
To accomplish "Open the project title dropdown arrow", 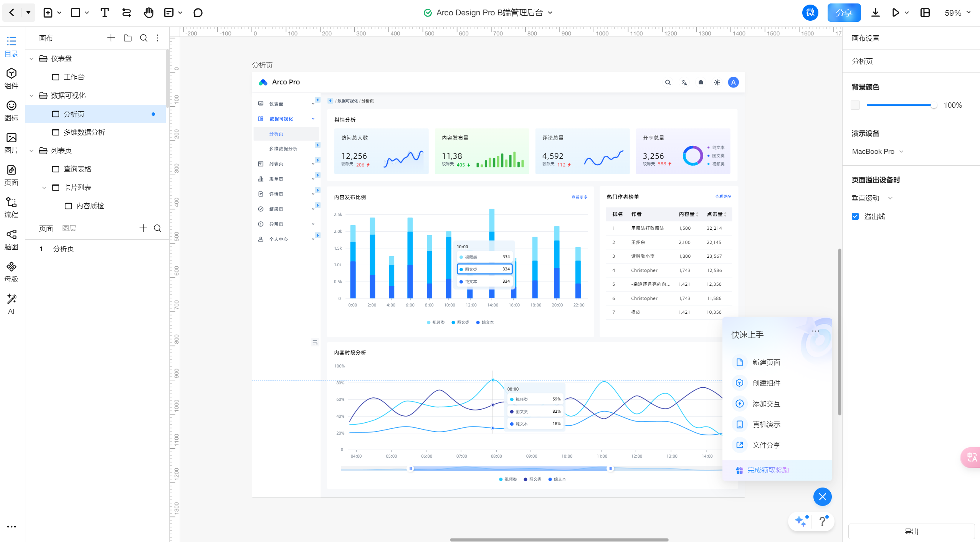I will point(550,13).
